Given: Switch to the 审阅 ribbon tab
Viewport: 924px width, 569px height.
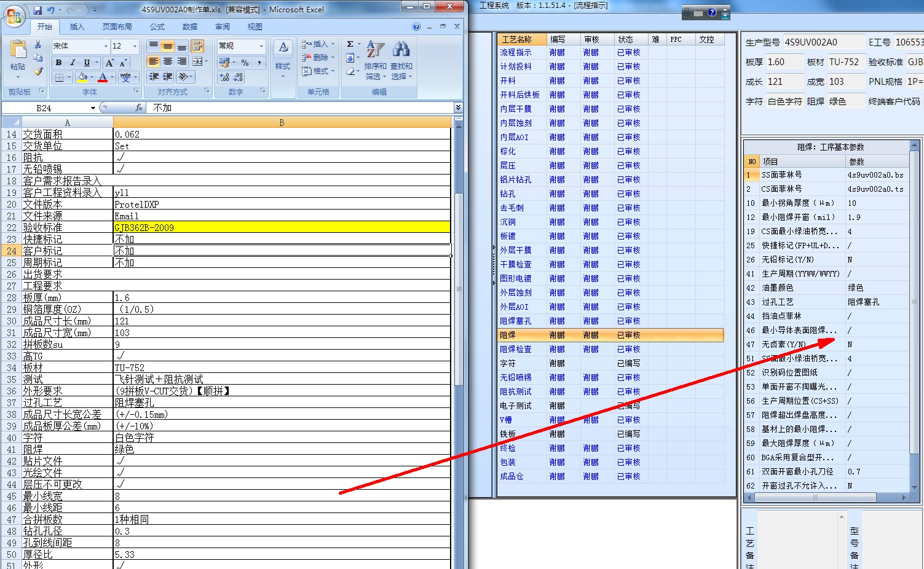Looking at the screenshot, I should click(x=223, y=27).
